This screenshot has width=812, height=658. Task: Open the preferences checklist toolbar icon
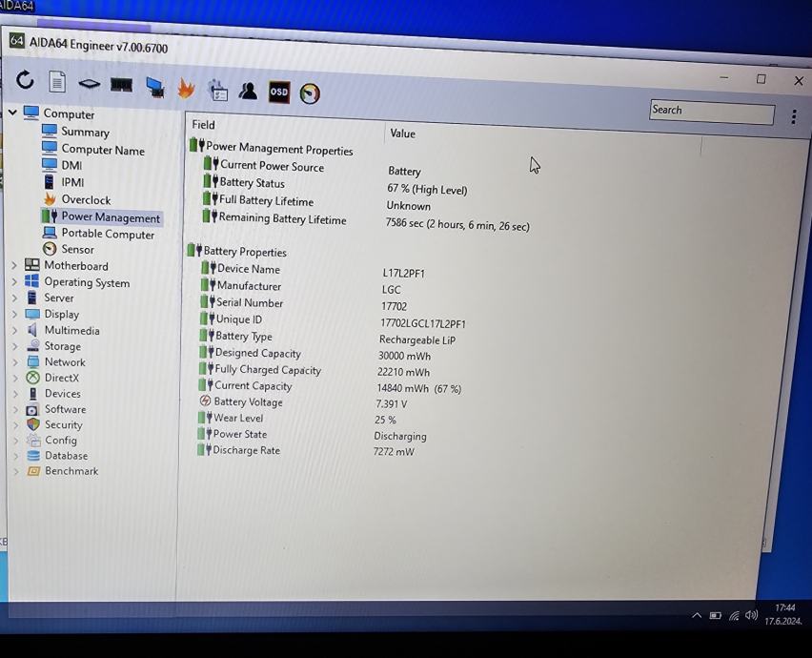pyautogui.click(x=217, y=91)
